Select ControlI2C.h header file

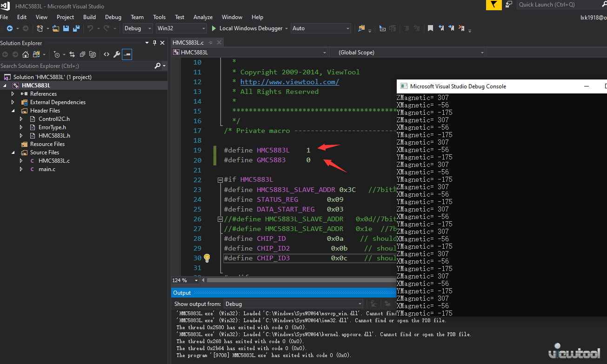(x=54, y=119)
